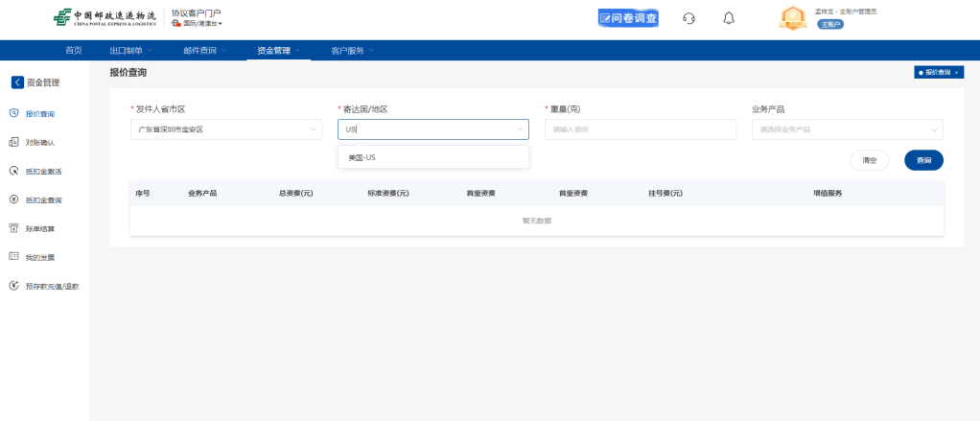Click the customer service headset icon
980x421 pixels.
pos(688,18)
